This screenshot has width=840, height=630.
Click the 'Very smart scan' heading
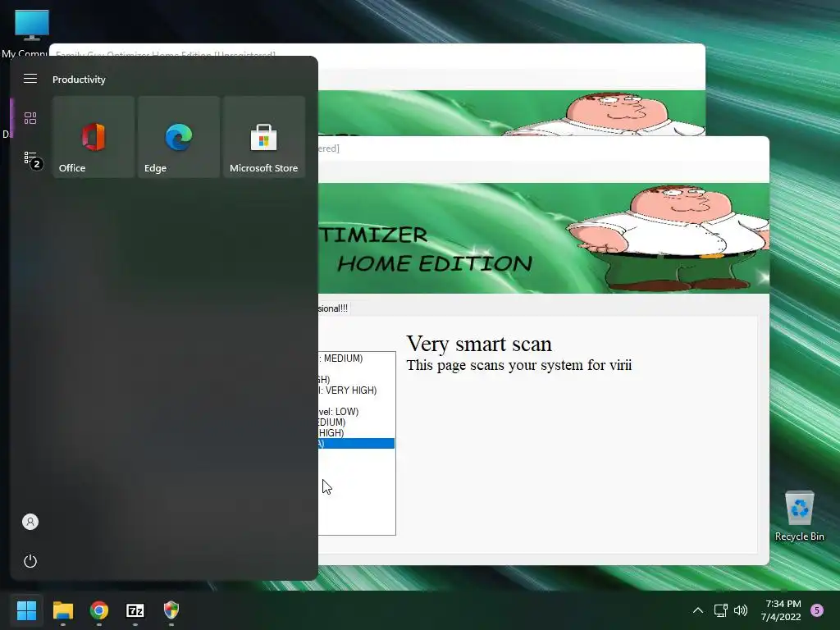tap(479, 344)
